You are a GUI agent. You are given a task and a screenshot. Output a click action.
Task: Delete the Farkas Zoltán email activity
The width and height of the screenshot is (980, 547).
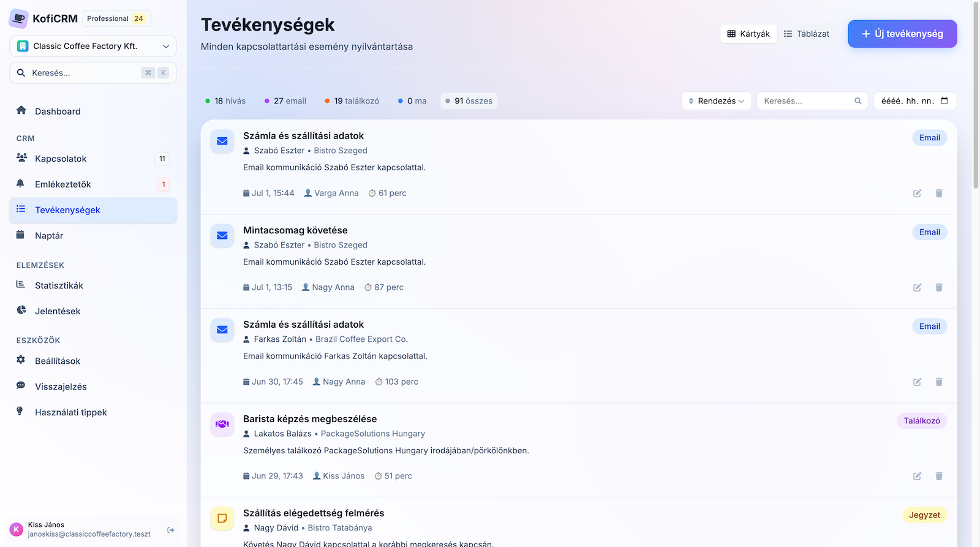(939, 382)
